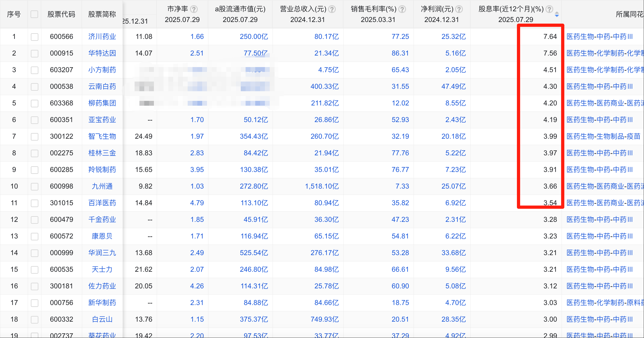Click 济川药业 market cap 250.00亿
This screenshot has width=644, height=338.
coord(254,36)
